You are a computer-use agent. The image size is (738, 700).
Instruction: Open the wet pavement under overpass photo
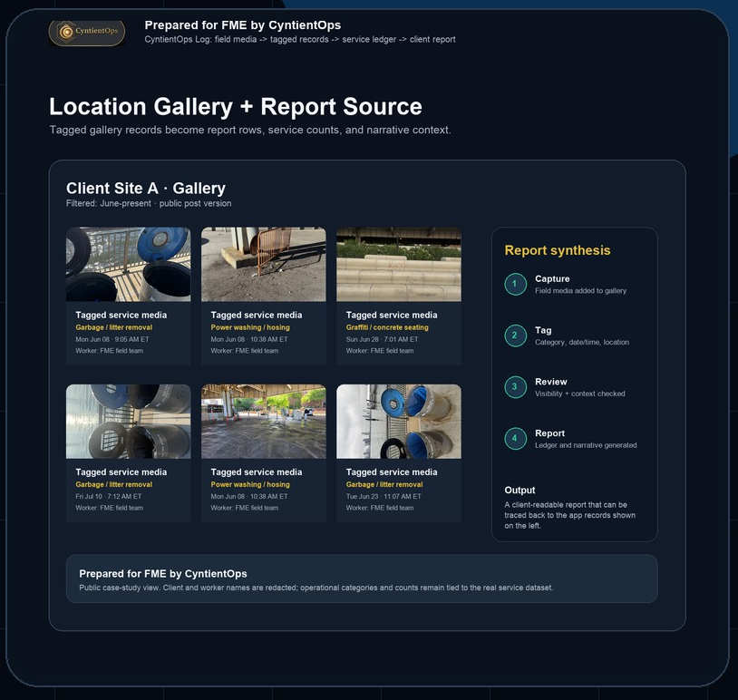[264, 422]
